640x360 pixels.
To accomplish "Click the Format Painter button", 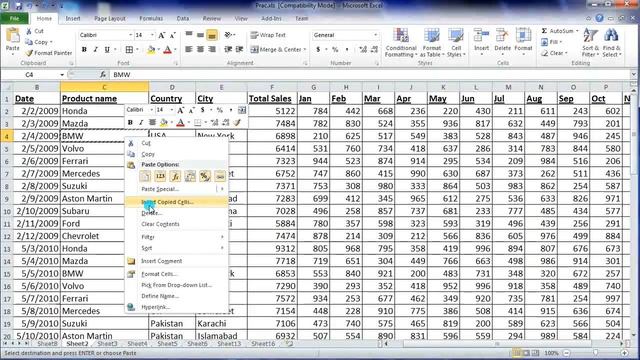I will [49, 53].
